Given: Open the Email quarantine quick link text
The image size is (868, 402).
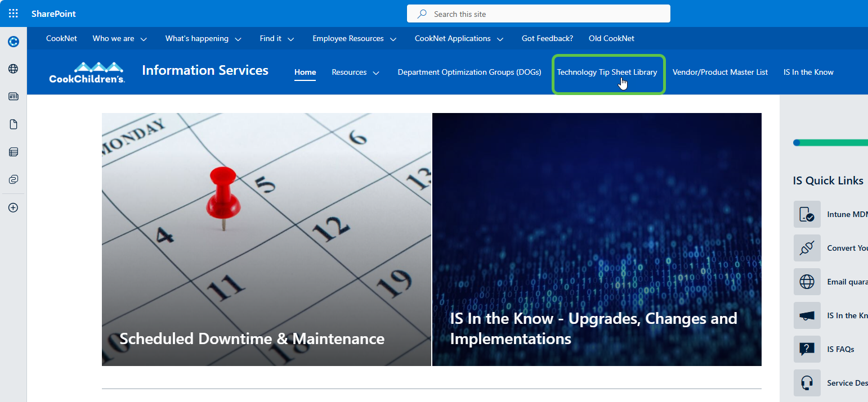Looking at the screenshot, I should pyautogui.click(x=848, y=282).
